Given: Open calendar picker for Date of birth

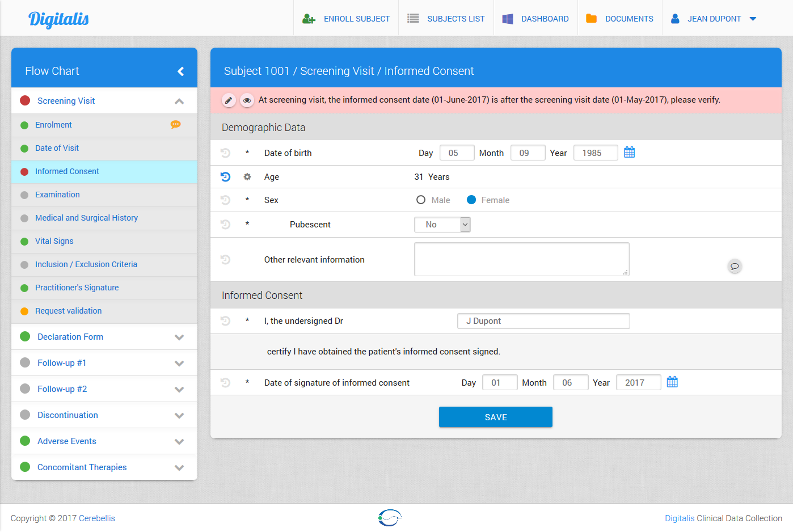Looking at the screenshot, I should (x=630, y=153).
